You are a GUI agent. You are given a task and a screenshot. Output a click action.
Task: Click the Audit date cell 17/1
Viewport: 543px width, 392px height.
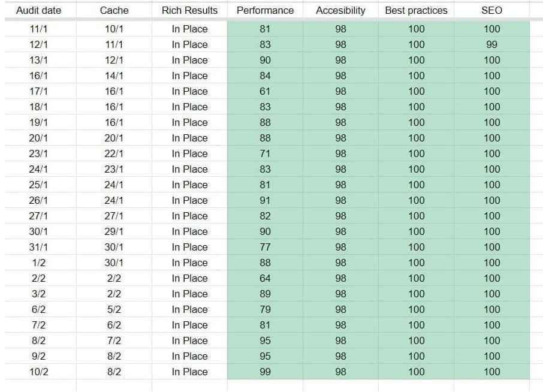click(38, 91)
